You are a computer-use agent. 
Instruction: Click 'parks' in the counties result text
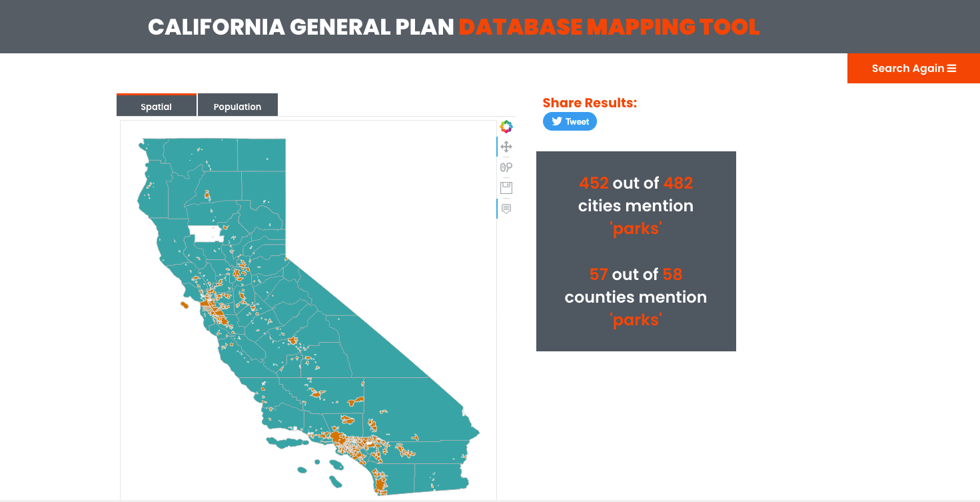pos(635,319)
